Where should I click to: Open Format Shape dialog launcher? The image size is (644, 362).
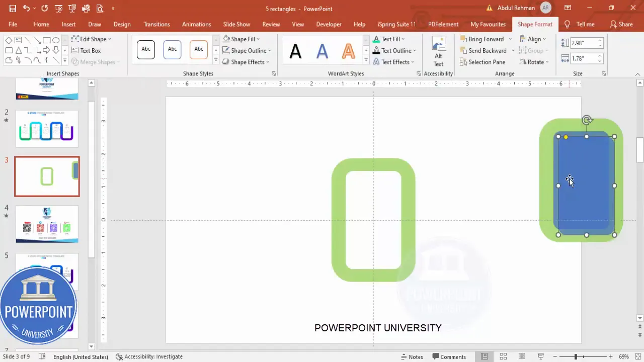pyautogui.click(x=274, y=74)
